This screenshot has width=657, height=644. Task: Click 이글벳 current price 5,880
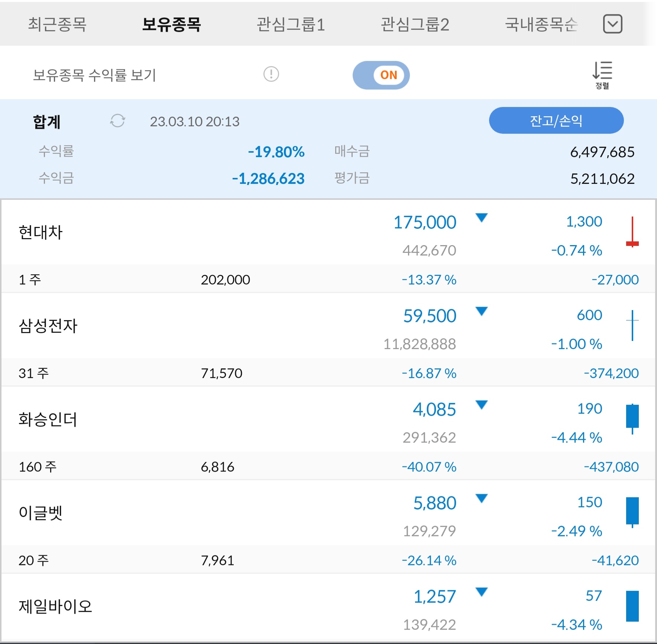coord(435,503)
